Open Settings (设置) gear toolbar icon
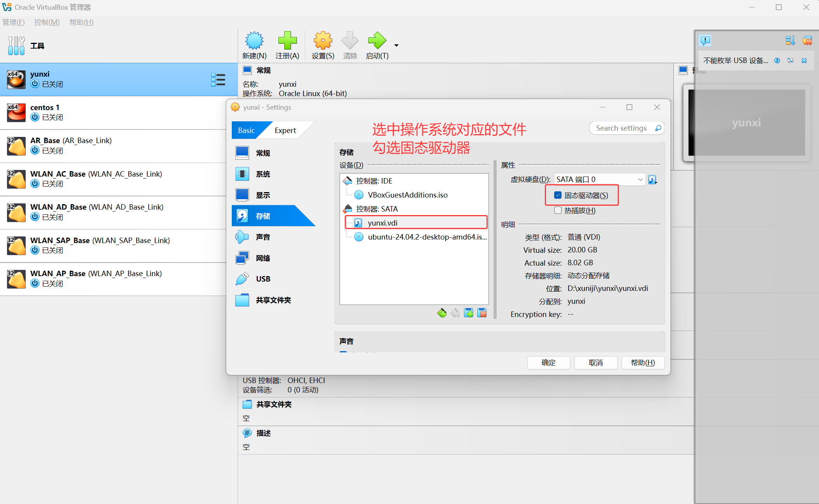 click(x=323, y=41)
